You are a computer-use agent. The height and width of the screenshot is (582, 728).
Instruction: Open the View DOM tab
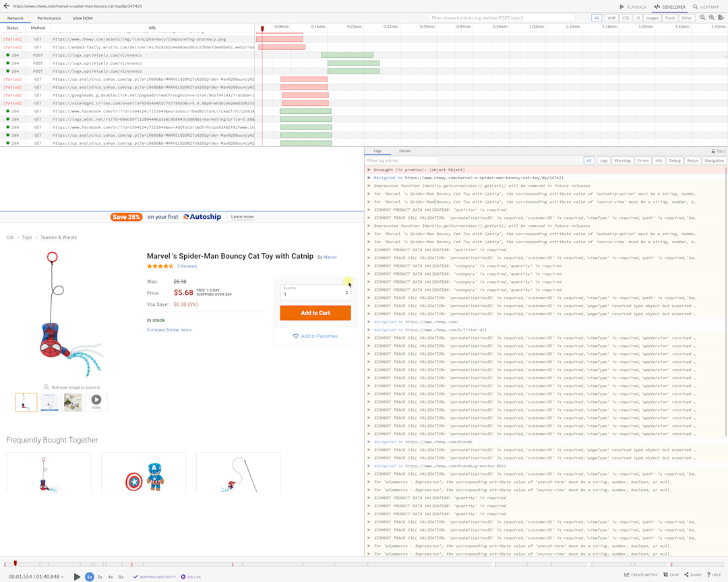click(83, 18)
